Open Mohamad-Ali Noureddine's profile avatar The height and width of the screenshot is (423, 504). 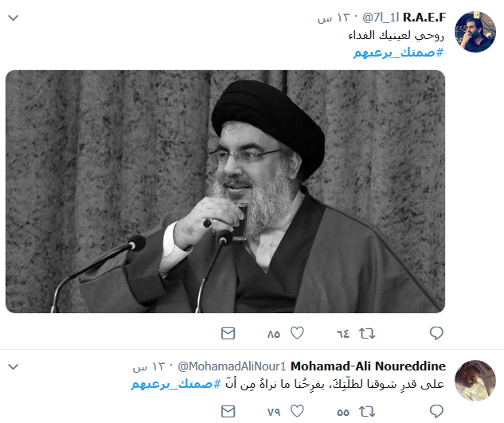coord(475,381)
